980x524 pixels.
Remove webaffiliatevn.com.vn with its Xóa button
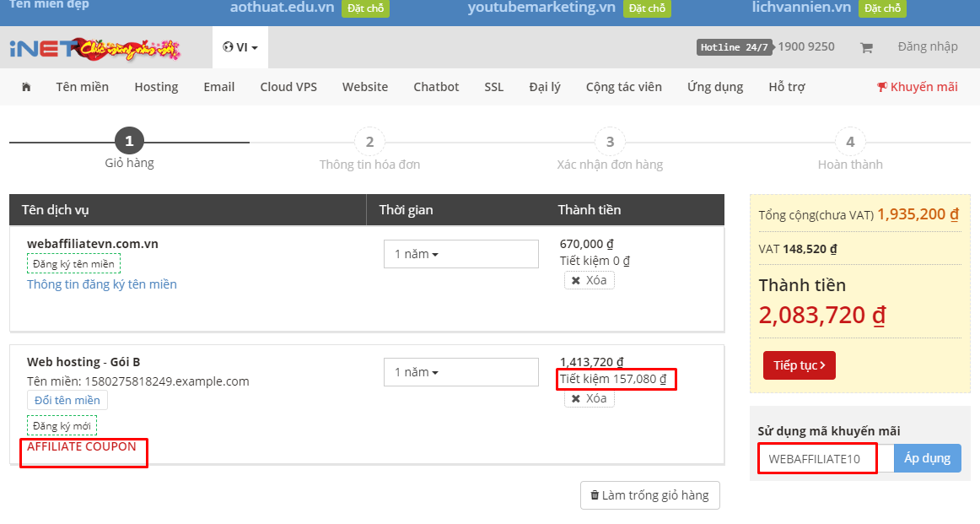point(589,280)
